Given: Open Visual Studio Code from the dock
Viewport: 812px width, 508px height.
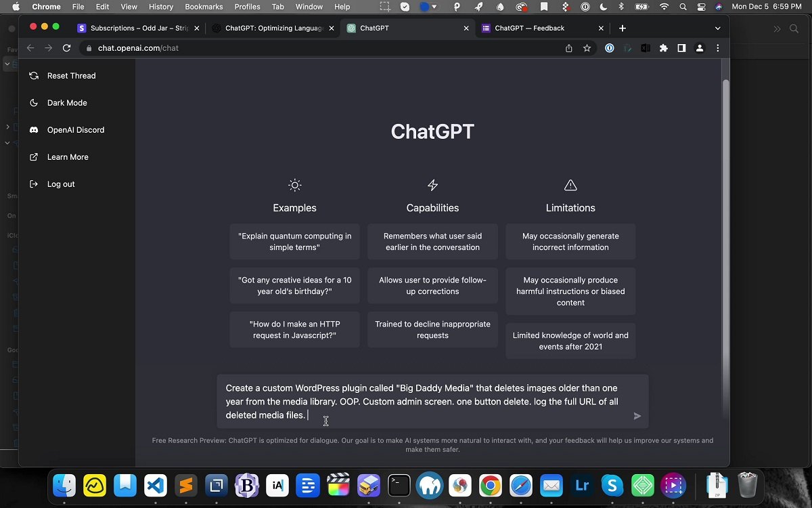Looking at the screenshot, I should (156, 486).
